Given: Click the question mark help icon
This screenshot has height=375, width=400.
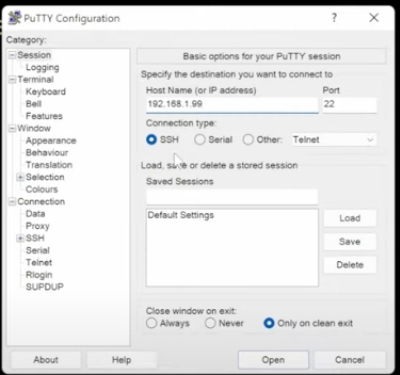Looking at the screenshot, I should [334, 18].
